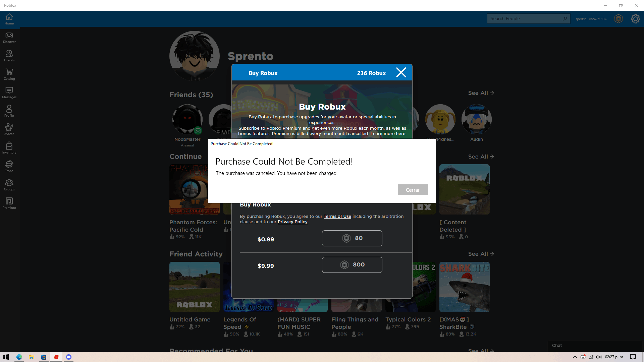Click the 236 Robux balance

pos(371,73)
